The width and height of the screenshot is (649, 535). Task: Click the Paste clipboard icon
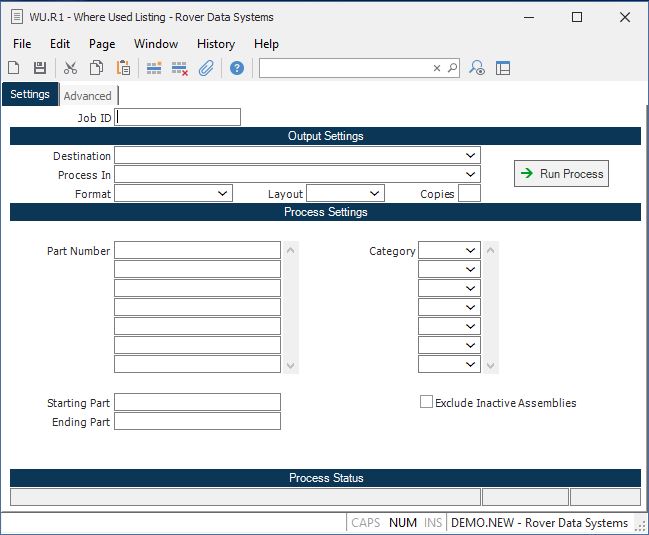123,68
